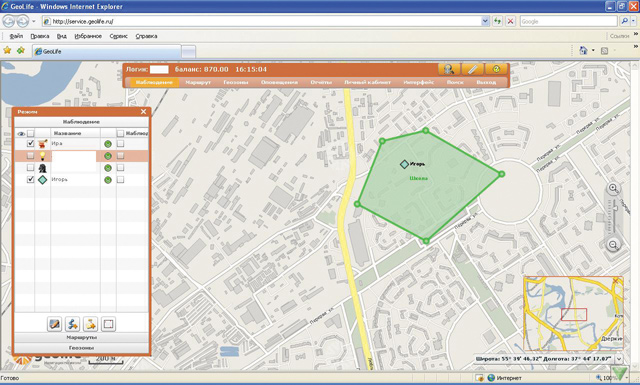This screenshot has height=385, width=640.
Task: Click the green status icon for Игорь
Action: pos(108,180)
